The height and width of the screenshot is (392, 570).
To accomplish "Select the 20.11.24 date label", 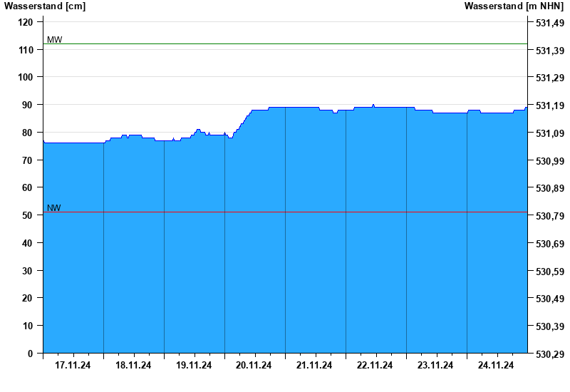I will 254,365.
